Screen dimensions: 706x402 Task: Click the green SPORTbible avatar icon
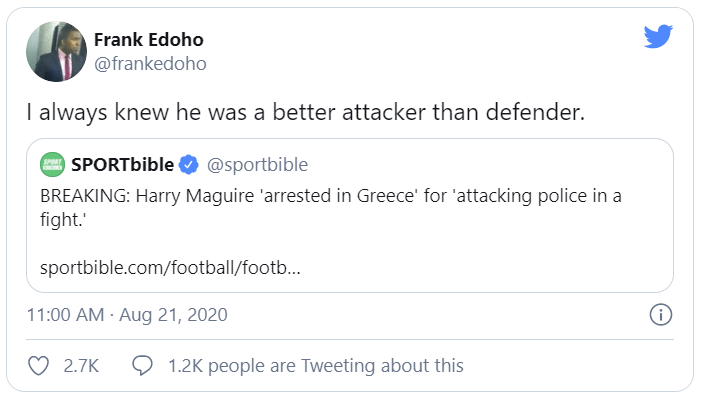coord(52,164)
